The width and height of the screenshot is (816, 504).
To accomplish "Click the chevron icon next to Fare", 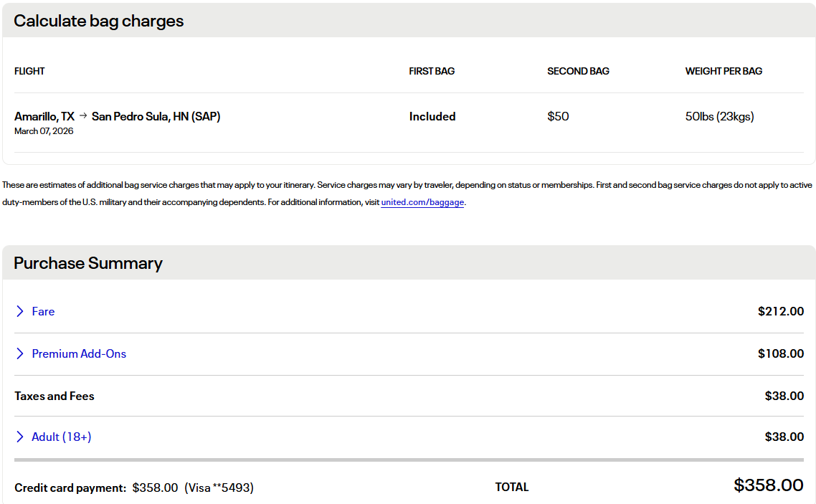I will point(19,311).
